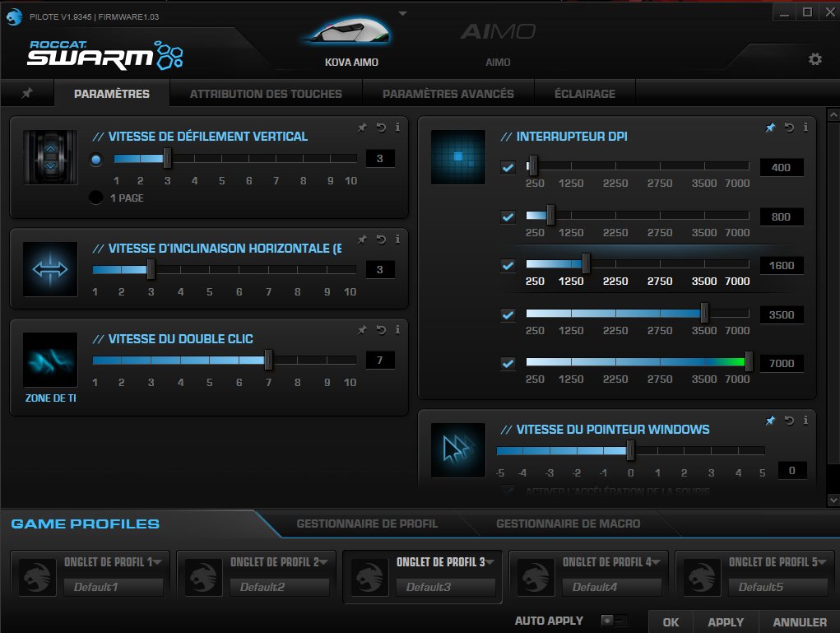Reset the Vitesse du pointeur Windows panel
This screenshot has width=840, height=633.
(x=789, y=420)
